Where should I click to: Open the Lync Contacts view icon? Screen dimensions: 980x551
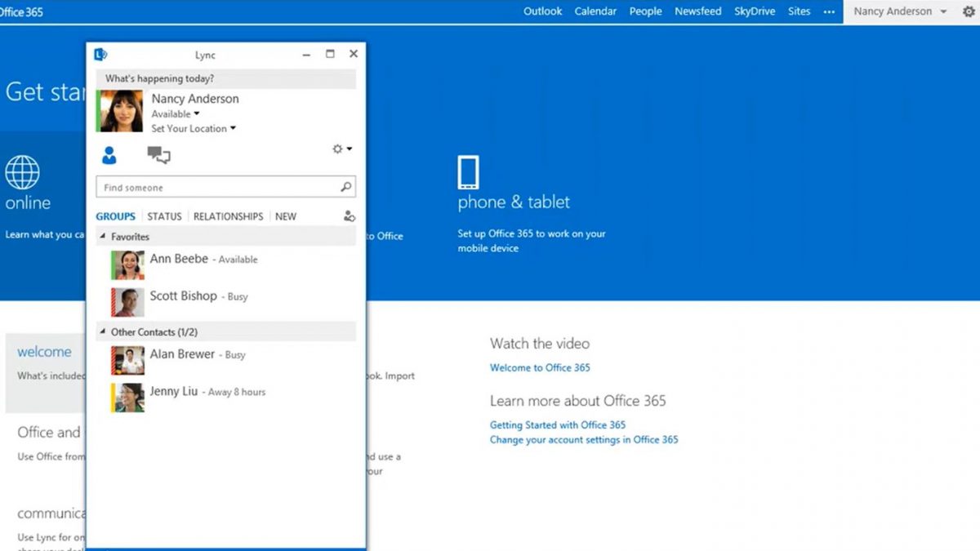coord(109,154)
